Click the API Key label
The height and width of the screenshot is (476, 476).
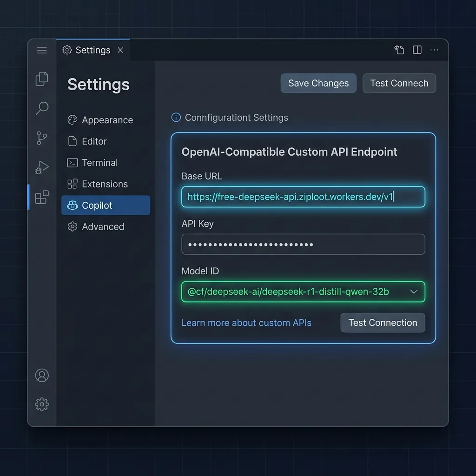pyautogui.click(x=198, y=224)
